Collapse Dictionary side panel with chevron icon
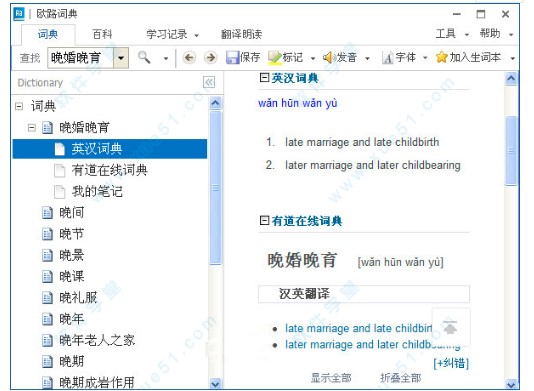This screenshot has height=391, width=534. coord(209,82)
